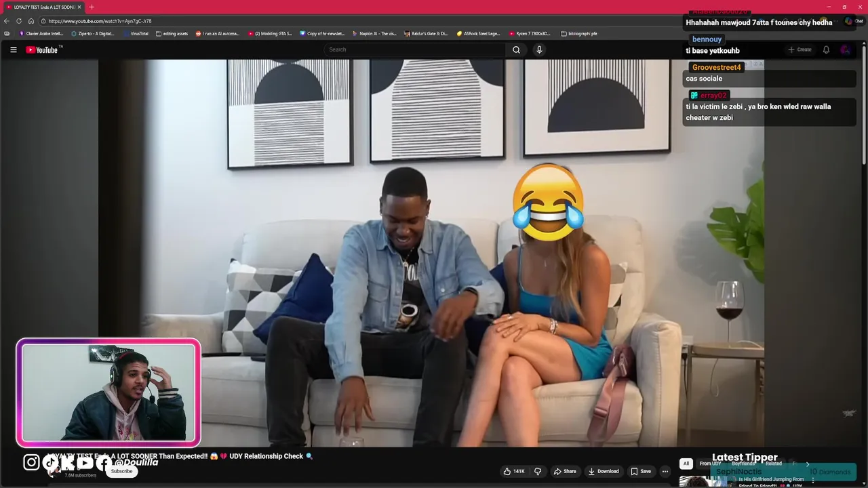This screenshot has width=868, height=488.
Task: Open the Ryzen 7 7800x3D bookmark
Action: pyautogui.click(x=530, y=33)
